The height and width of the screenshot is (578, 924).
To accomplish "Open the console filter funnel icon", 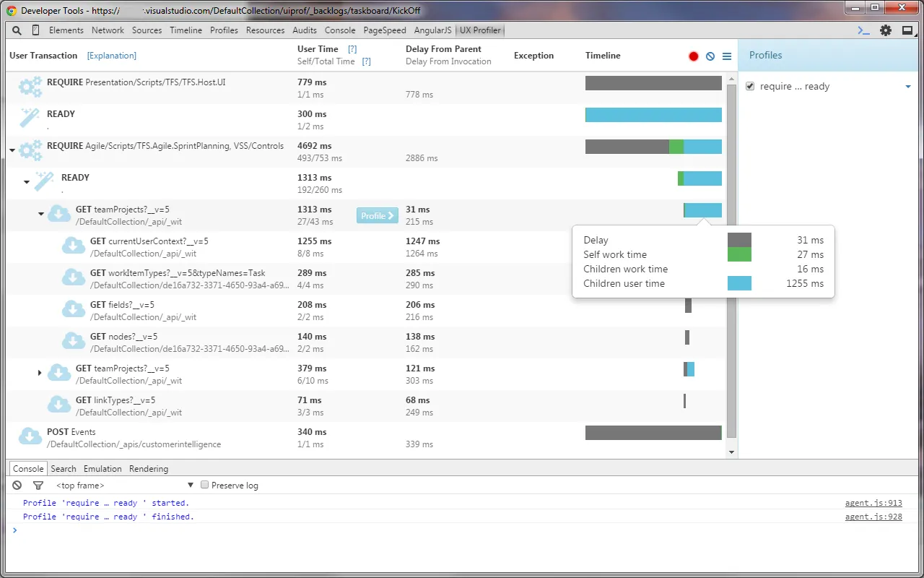I will (38, 486).
